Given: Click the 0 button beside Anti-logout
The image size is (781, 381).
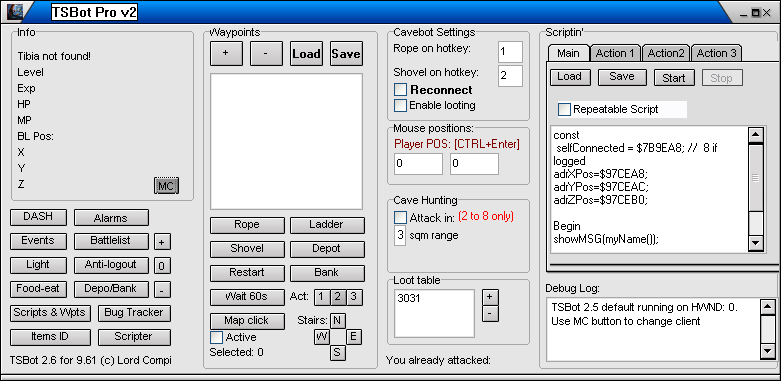Looking at the screenshot, I should [162, 266].
